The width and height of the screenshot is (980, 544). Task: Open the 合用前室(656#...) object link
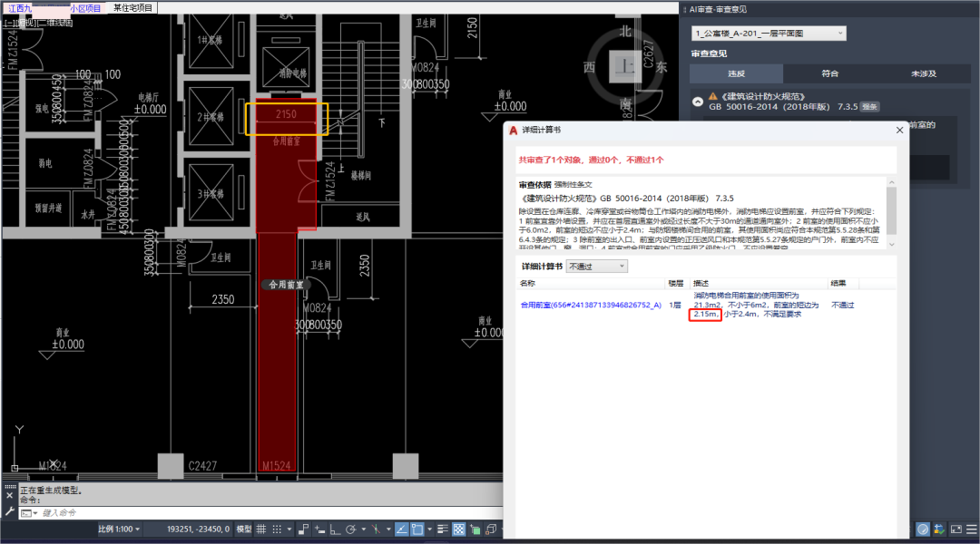(591, 305)
